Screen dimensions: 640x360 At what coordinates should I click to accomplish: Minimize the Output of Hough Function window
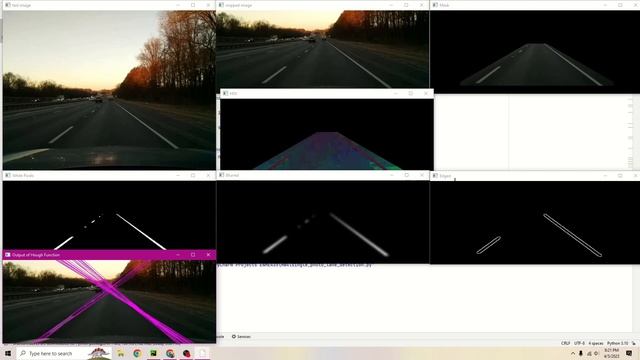pyautogui.click(x=178, y=255)
